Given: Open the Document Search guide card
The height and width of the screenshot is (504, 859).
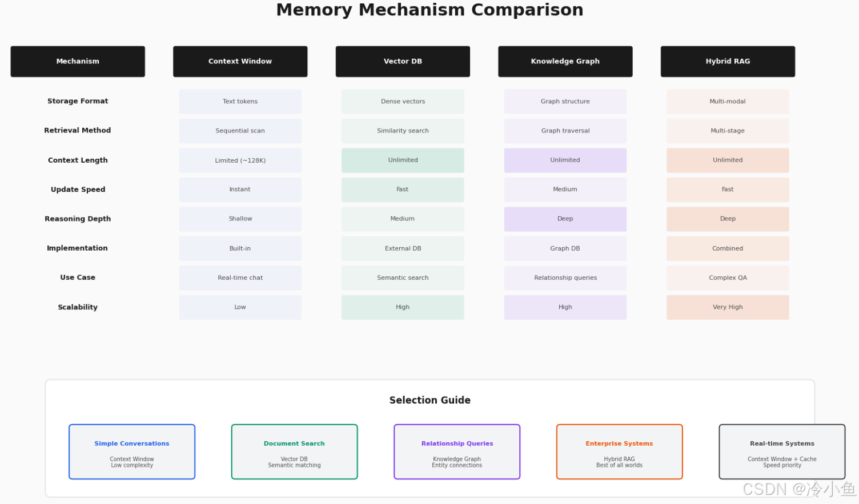Looking at the screenshot, I should coord(295,451).
